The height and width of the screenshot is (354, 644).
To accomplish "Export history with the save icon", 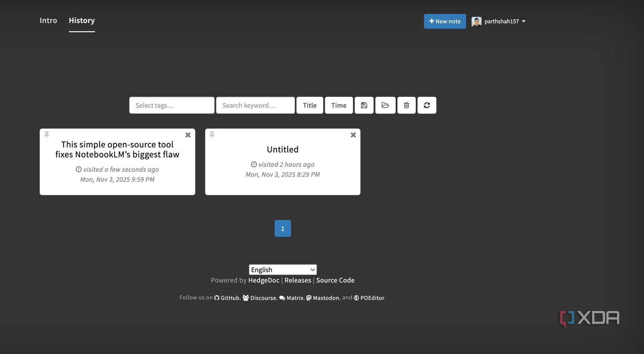I will tap(364, 105).
